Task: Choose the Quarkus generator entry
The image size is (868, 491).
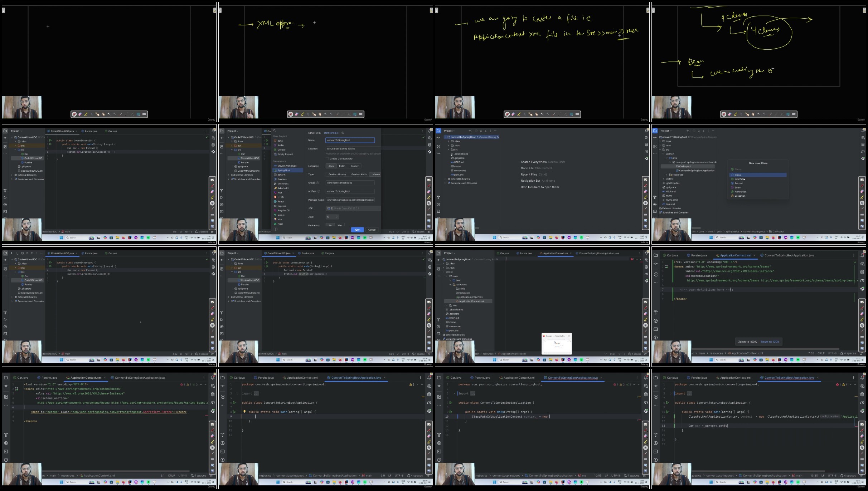Action: tap(282, 179)
